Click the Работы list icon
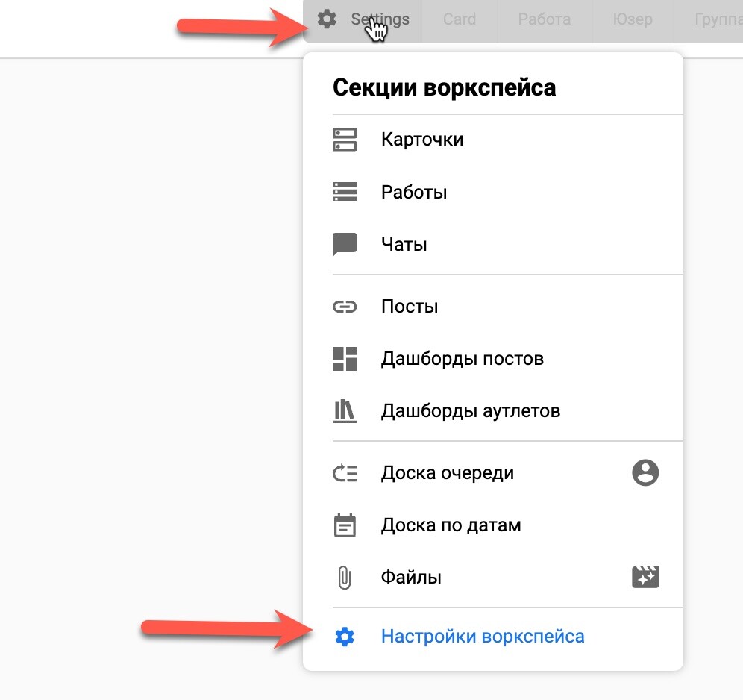The height and width of the screenshot is (700, 743). pyautogui.click(x=344, y=192)
